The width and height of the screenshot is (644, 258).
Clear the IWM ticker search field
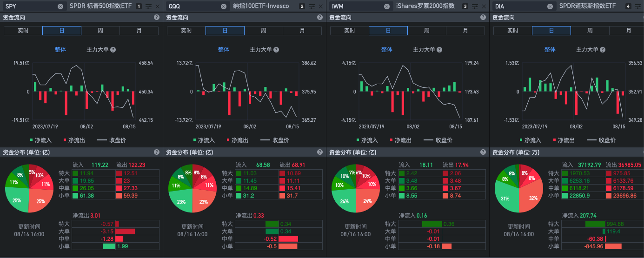pyautogui.click(x=387, y=6)
